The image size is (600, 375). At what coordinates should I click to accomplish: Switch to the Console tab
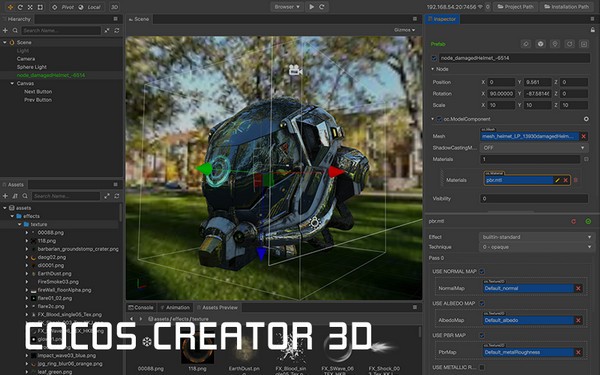pos(141,307)
